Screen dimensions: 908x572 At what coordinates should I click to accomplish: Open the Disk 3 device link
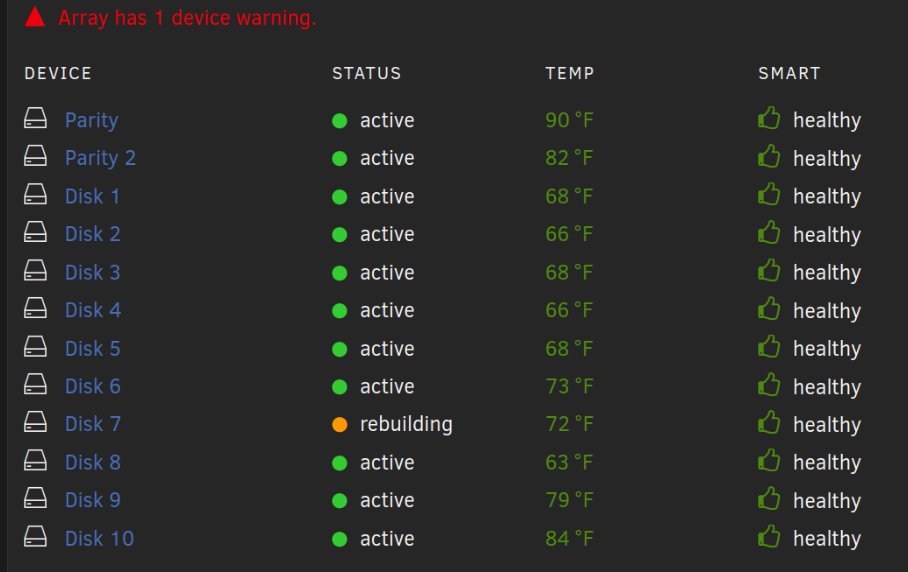pos(93,272)
